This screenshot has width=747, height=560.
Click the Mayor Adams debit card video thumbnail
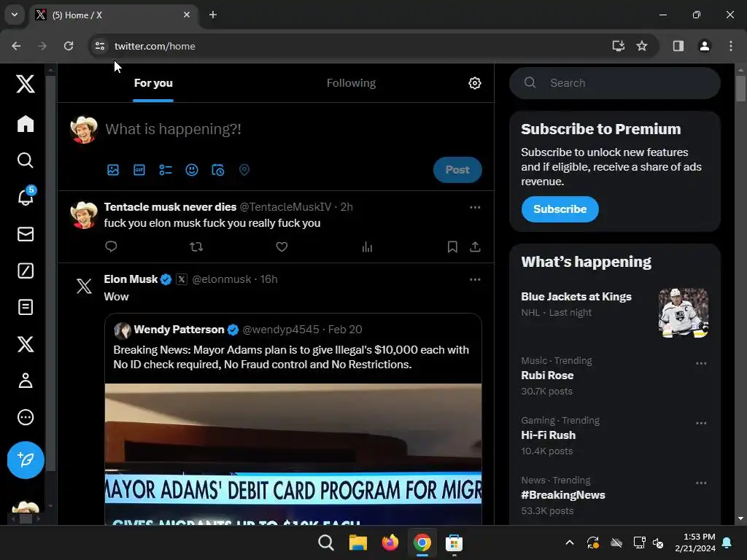(293, 454)
